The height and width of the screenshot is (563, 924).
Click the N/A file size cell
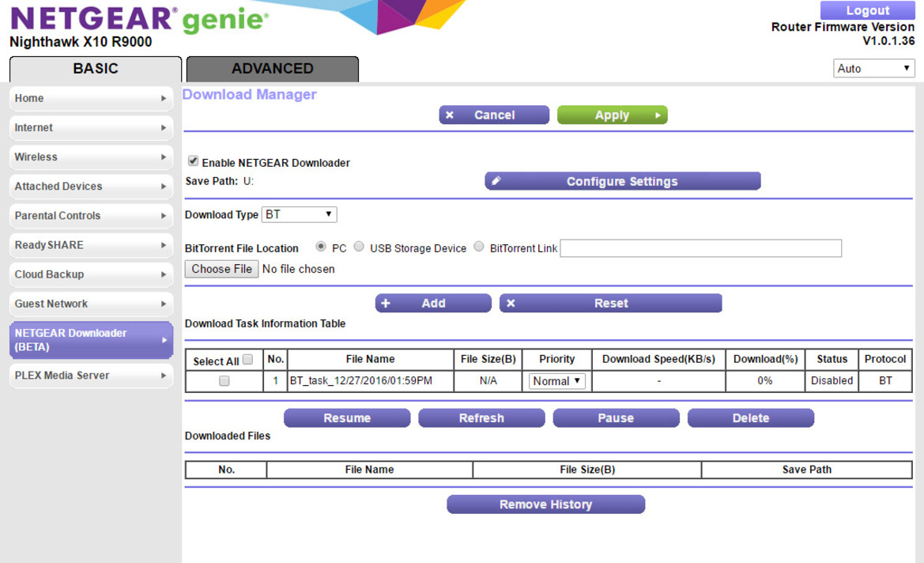point(488,381)
